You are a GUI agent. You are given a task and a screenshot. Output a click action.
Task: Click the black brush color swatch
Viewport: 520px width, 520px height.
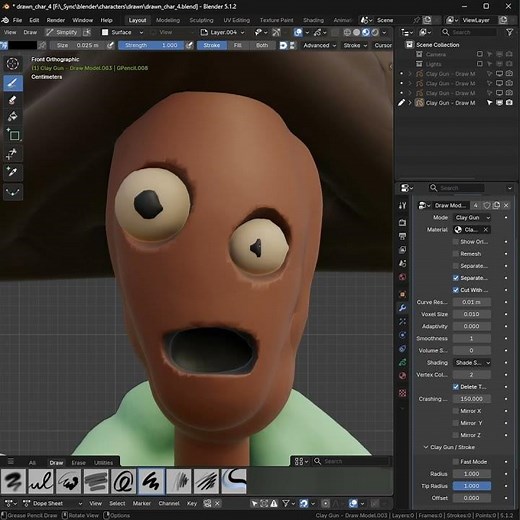click(x=22, y=45)
